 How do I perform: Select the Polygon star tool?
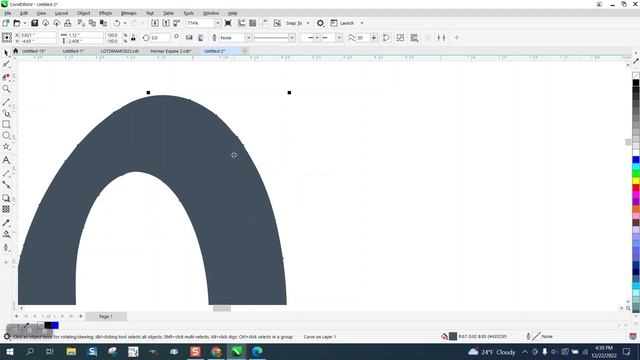click(x=6, y=147)
